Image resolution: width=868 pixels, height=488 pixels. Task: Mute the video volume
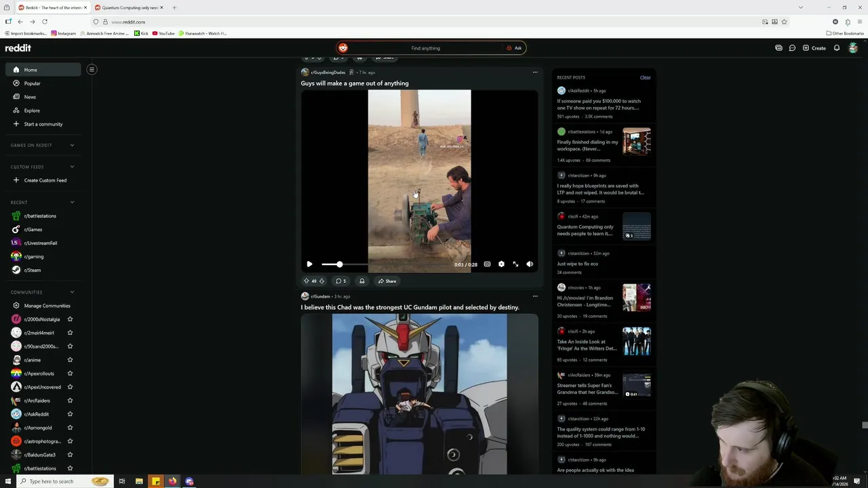pyautogui.click(x=530, y=264)
